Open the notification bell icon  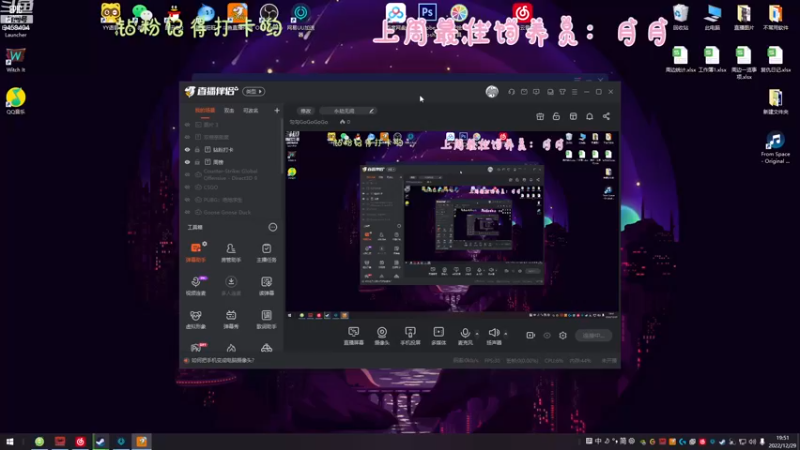589,116
